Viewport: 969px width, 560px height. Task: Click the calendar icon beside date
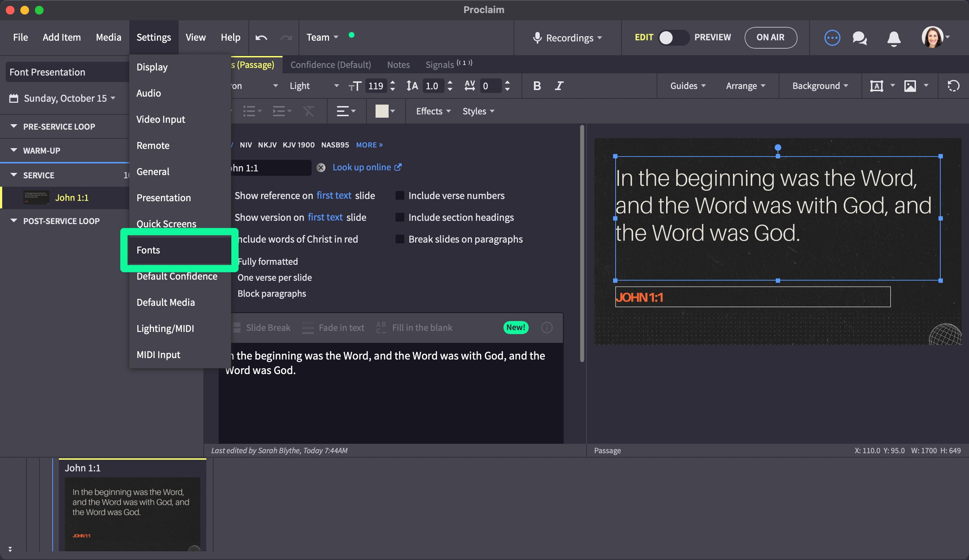point(13,98)
